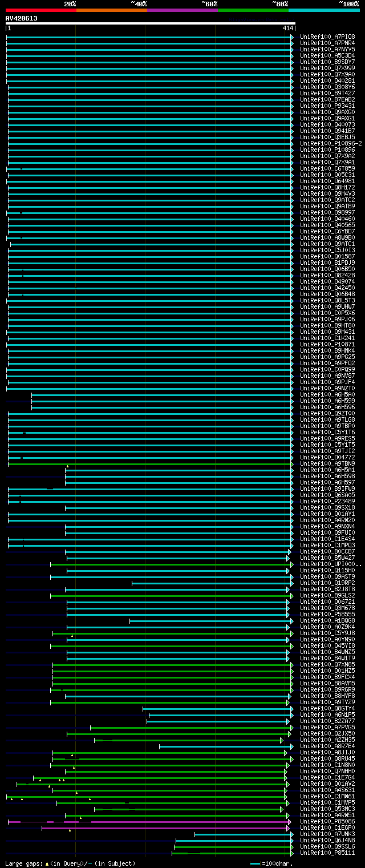Click the purple ~60% legend bar
The height and width of the screenshot is (868, 365).
(x=182, y=10)
